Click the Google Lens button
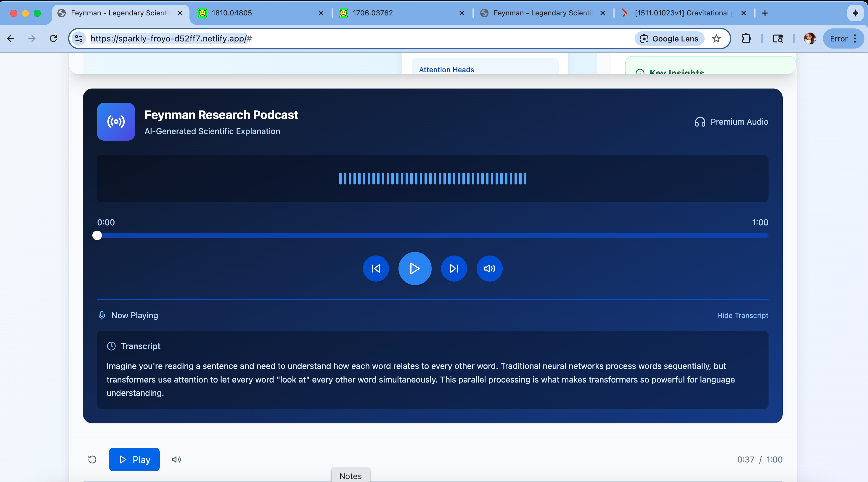Viewport: 868px width, 482px height. pyautogui.click(x=669, y=39)
